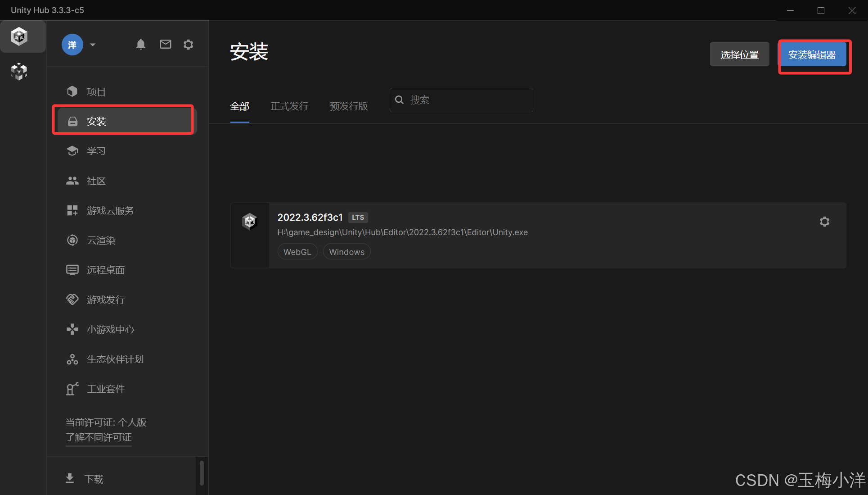The height and width of the screenshot is (495, 868).
Task: Open 项目 in the sidebar
Action: pyautogui.click(x=96, y=92)
